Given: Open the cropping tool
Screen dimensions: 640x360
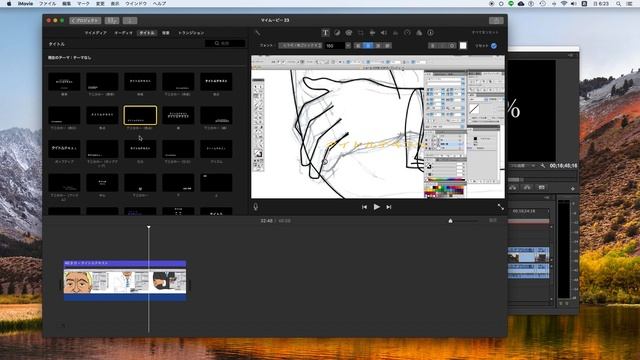Looking at the screenshot, I should click(360, 33).
